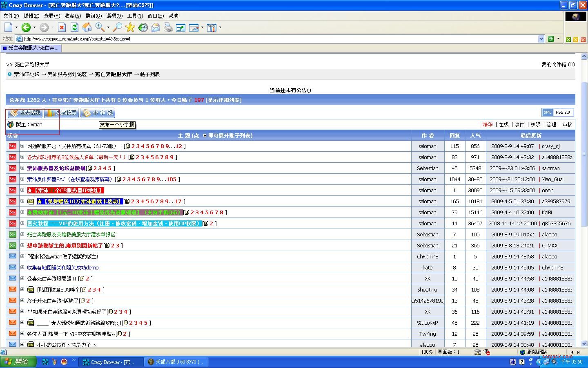Open Favorites via the star icon

click(130, 27)
